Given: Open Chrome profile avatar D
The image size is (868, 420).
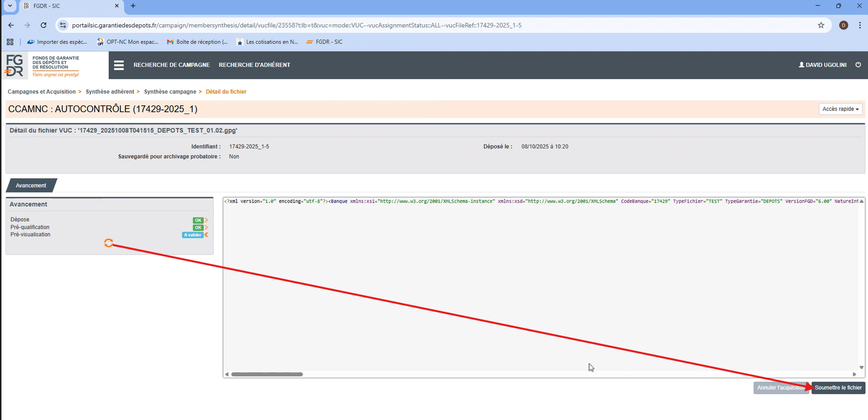Looking at the screenshot, I should [x=843, y=25].
